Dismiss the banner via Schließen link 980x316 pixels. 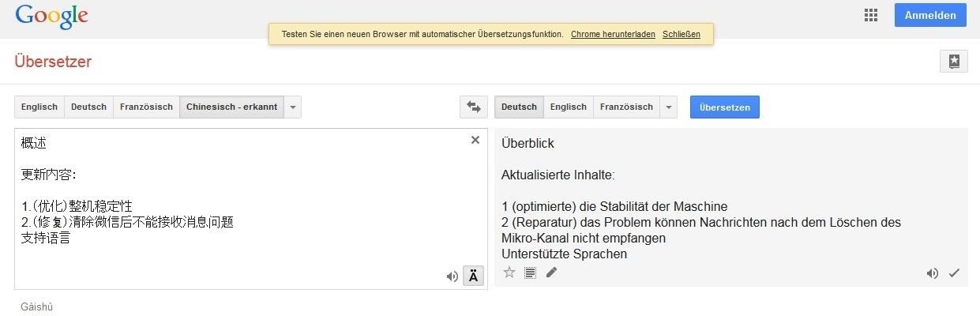pyautogui.click(x=681, y=35)
